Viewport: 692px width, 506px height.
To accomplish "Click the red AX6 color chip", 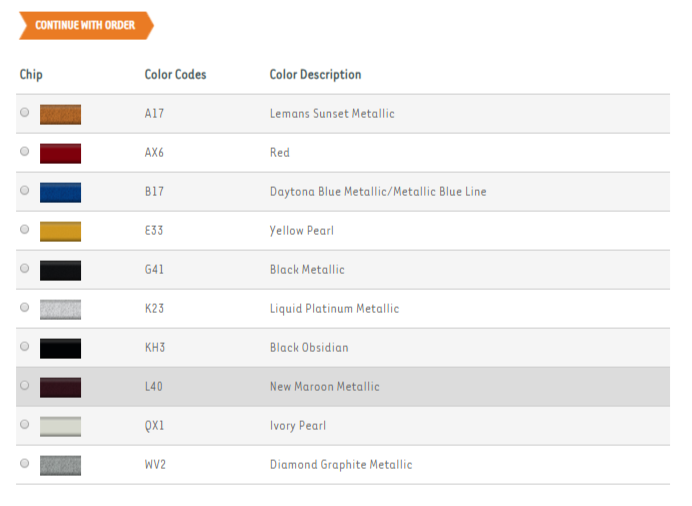I will (60, 153).
